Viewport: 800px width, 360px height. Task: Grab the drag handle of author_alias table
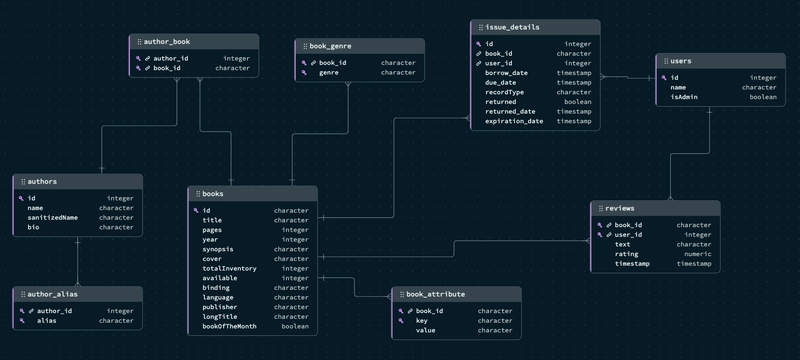click(23, 295)
